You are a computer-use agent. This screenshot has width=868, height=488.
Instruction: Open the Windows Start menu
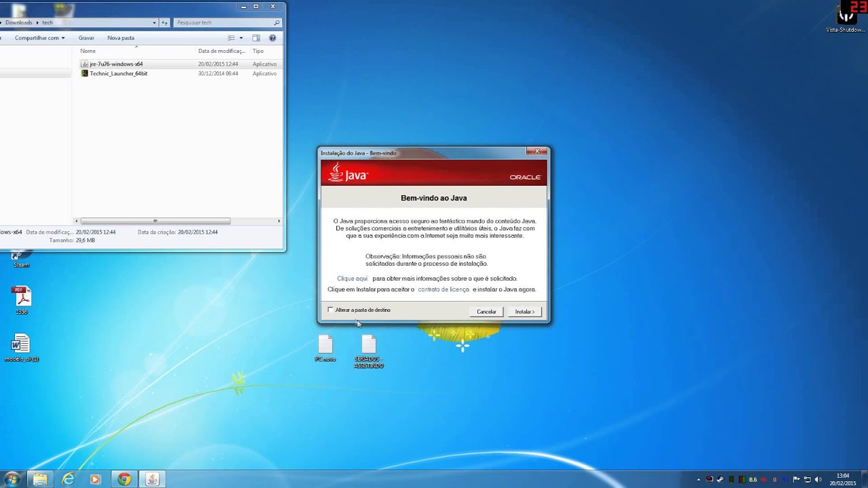pos(12,479)
